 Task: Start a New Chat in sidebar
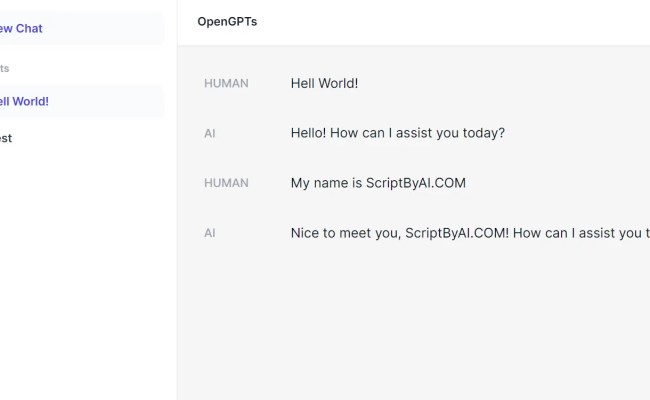[x=81, y=28]
